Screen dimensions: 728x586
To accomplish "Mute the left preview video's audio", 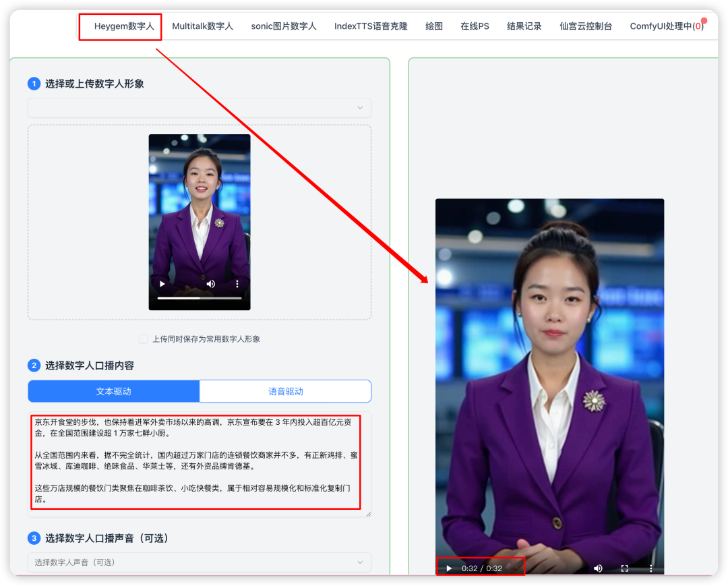I will point(210,284).
